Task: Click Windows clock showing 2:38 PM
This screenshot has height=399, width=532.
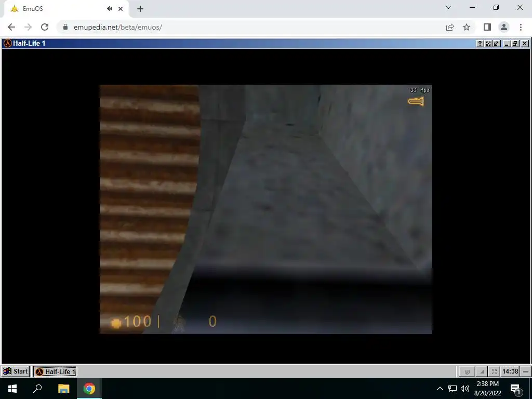Action: click(x=487, y=389)
